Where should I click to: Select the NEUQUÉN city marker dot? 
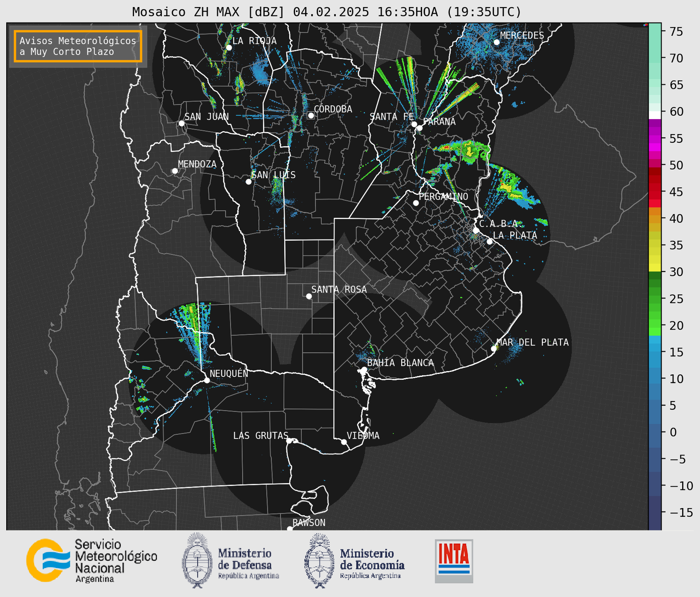[x=207, y=380]
